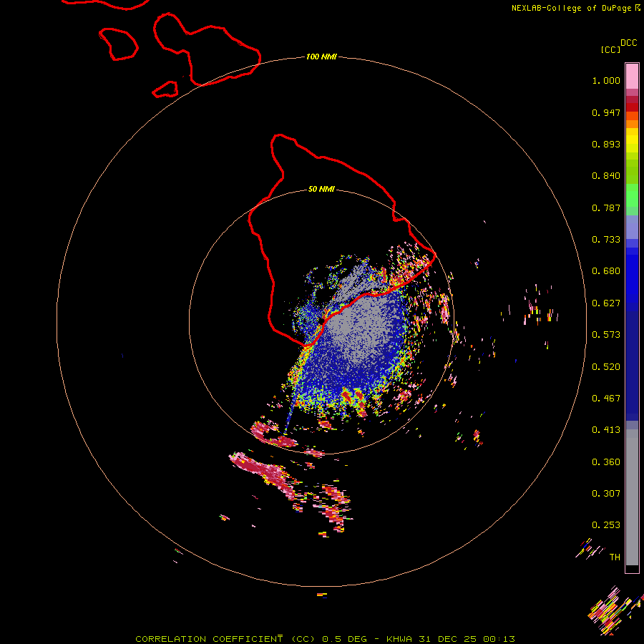Click the 0.307 legend value
644x644 pixels.
606,494
